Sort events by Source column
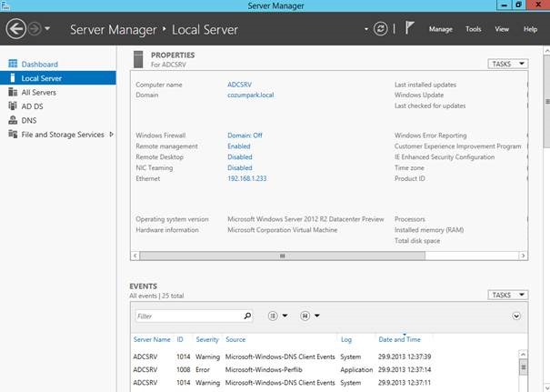The width and height of the screenshot is (550, 392). coord(235,339)
